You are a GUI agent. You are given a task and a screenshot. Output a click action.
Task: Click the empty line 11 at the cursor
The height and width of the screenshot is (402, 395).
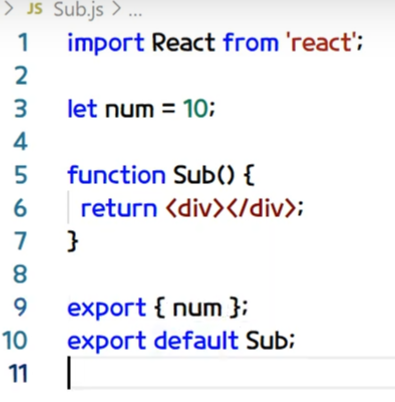click(x=231, y=373)
